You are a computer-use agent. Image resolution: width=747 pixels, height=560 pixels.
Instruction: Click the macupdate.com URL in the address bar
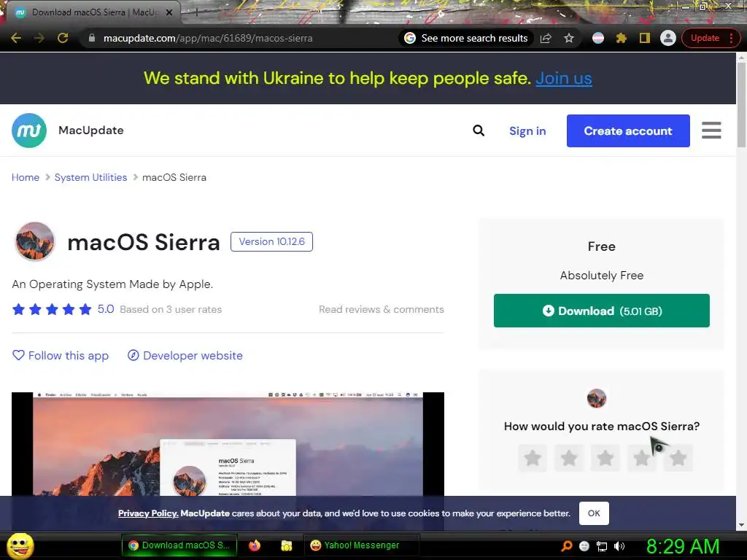coord(208,38)
